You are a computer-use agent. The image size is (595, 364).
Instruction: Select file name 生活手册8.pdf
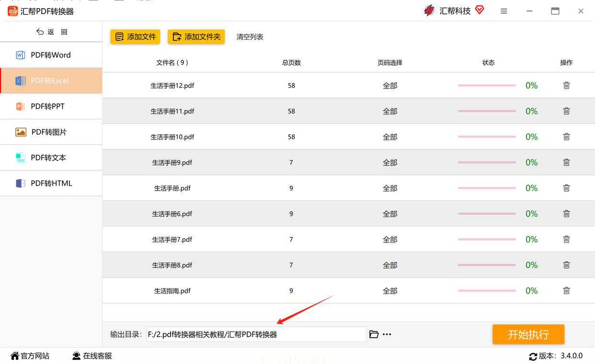point(172,265)
